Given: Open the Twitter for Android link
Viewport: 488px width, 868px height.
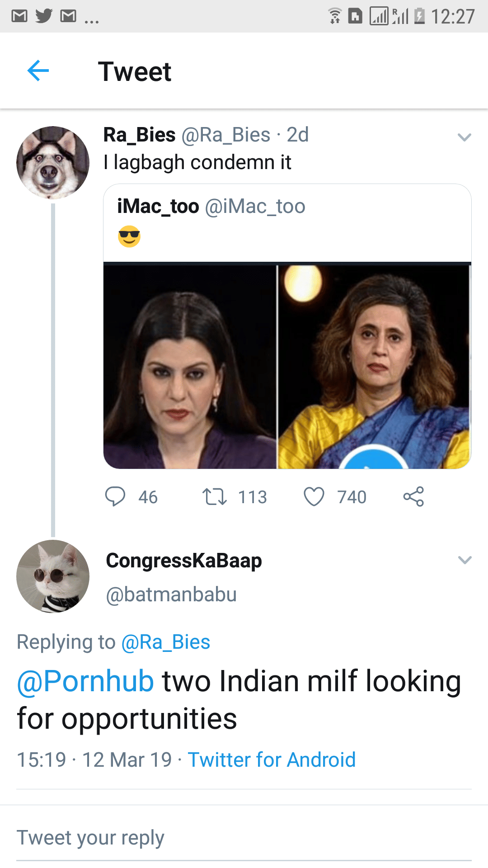Looking at the screenshot, I should click(x=272, y=759).
